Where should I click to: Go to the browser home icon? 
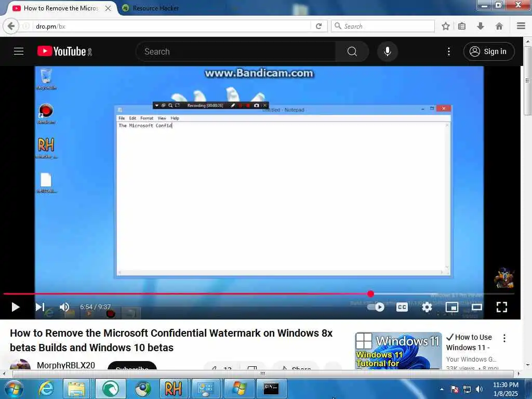[499, 26]
